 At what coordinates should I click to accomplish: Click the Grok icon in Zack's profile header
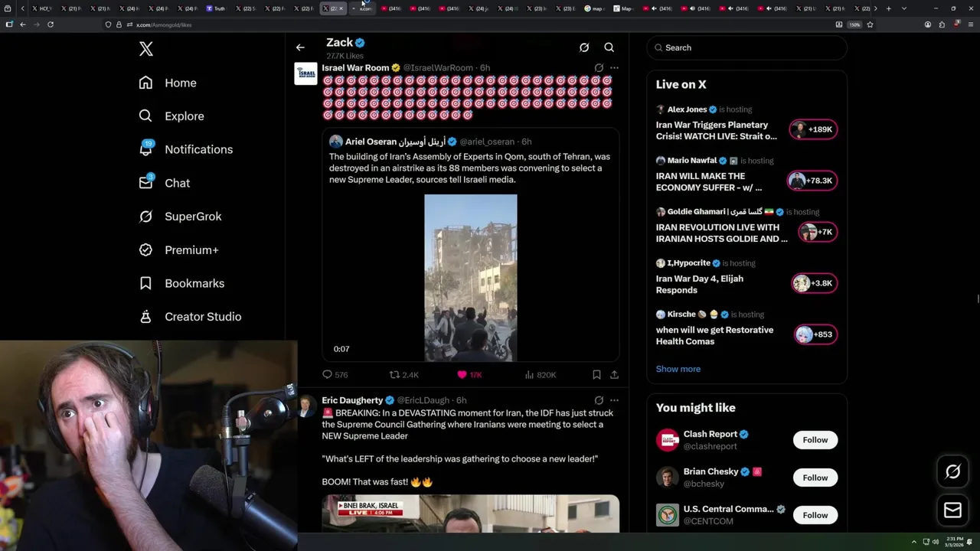(584, 47)
